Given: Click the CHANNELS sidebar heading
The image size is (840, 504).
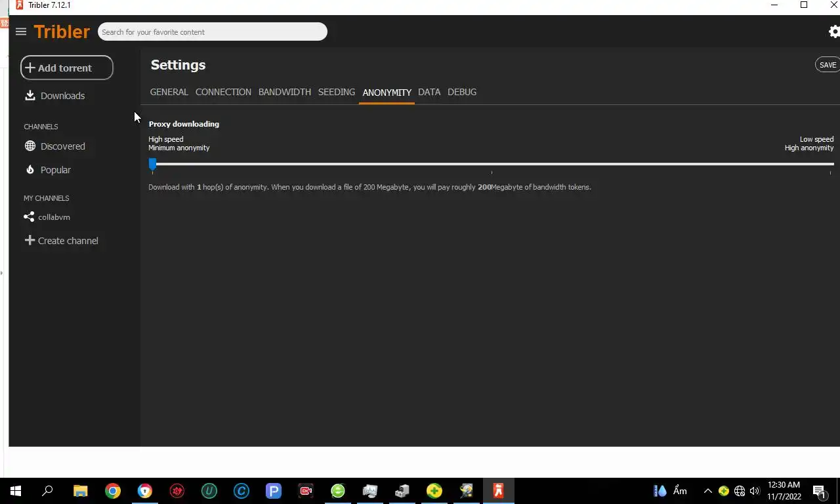Looking at the screenshot, I should coord(41,127).
